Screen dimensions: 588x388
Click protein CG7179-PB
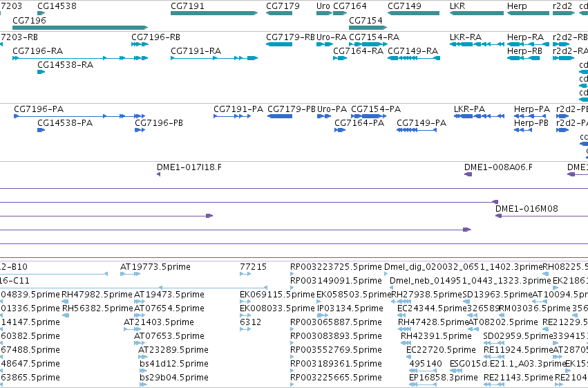click(x=292, y=109)
